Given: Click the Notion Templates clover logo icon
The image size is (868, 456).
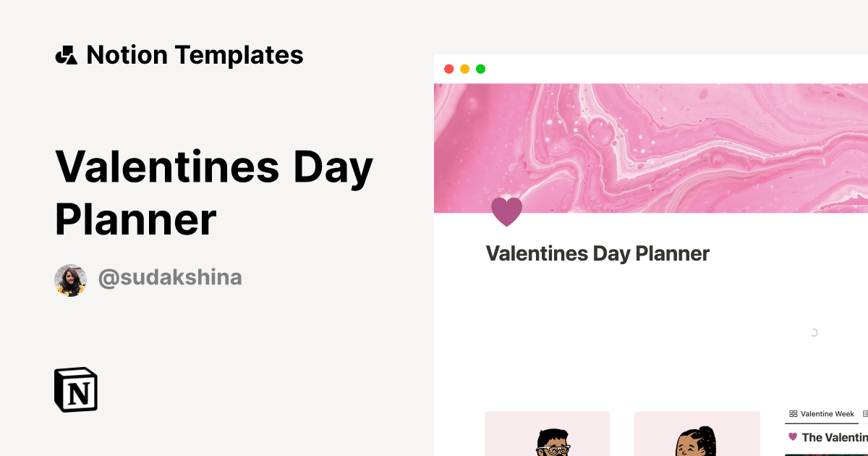Looking at the screenshot, I should click(67, 54).
